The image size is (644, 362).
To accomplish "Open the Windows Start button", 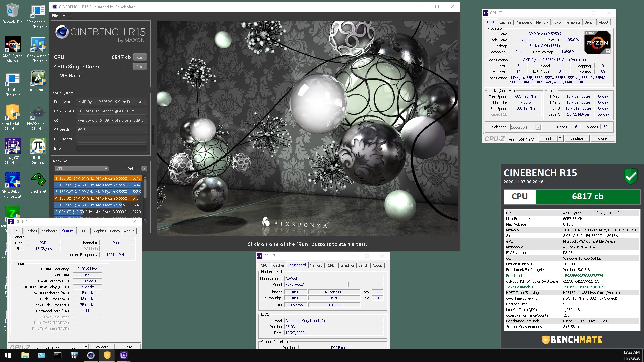I will (8, 355).
